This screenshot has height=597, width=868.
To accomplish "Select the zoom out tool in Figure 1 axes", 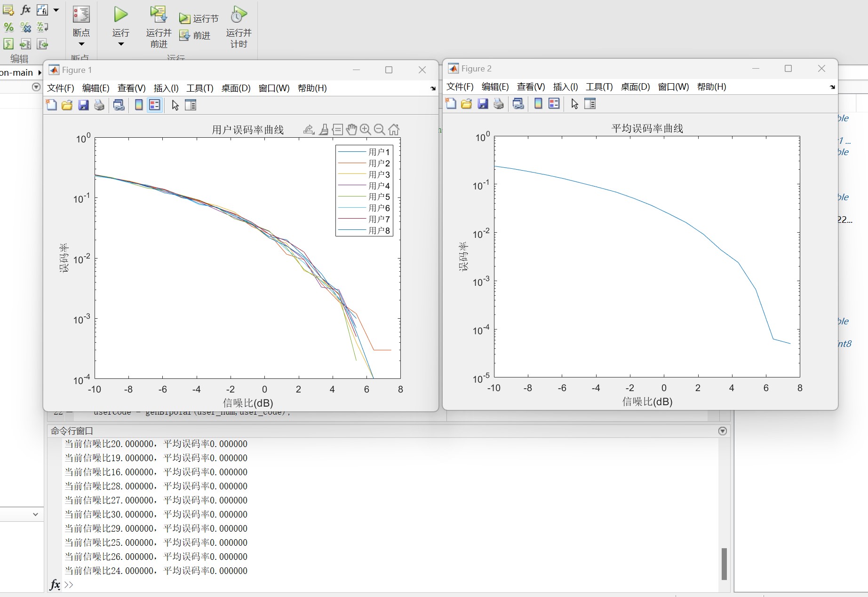I will pos(380,129).
